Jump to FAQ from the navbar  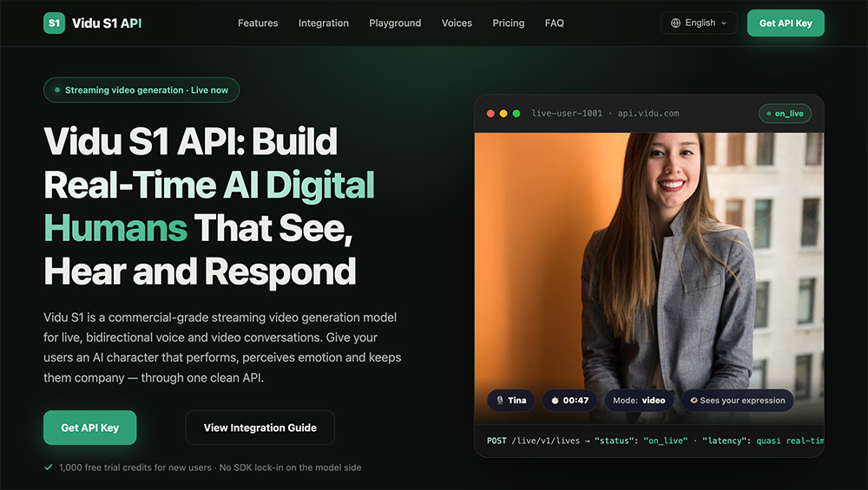click(554, 23)
